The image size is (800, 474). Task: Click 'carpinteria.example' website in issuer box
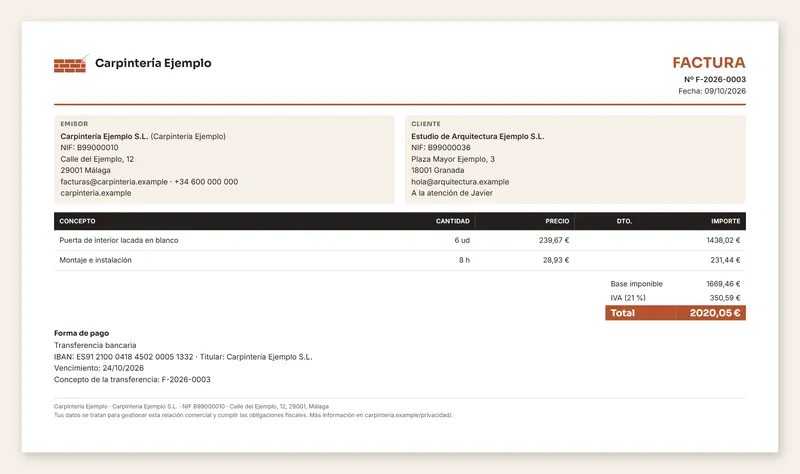click(95, 193)
